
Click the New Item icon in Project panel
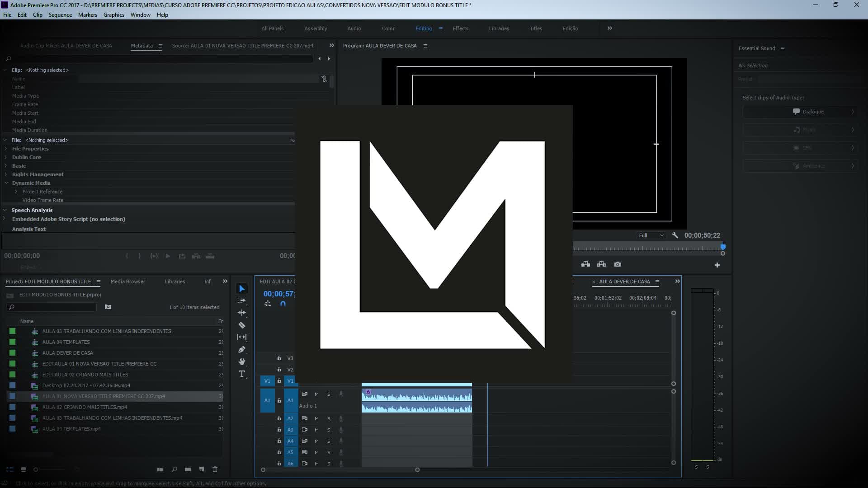(202, 469)
